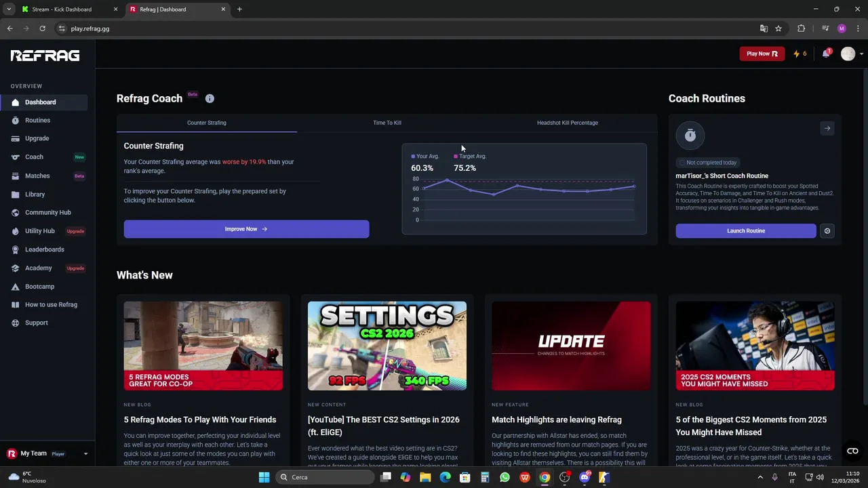Click the Refrag logo in the sidebar
This screenshot has width=868, height=488.
[45, 56]
